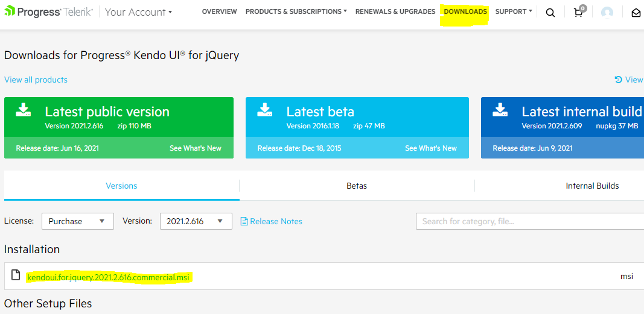Click the 'nupkg 37 MB' text
Viewport: 644px width, 314px height.
[x=617, y=126]
